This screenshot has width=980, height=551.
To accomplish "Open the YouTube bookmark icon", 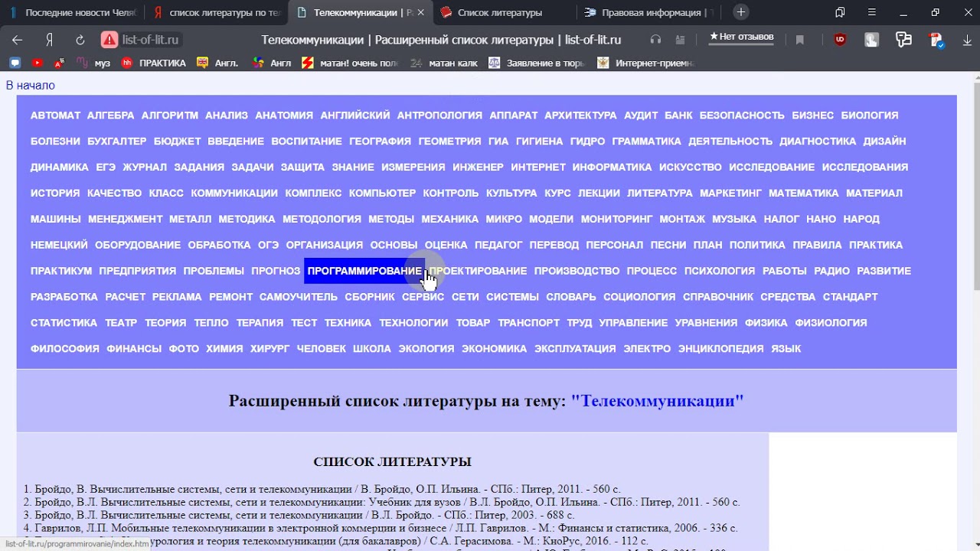I will (38, 63).
